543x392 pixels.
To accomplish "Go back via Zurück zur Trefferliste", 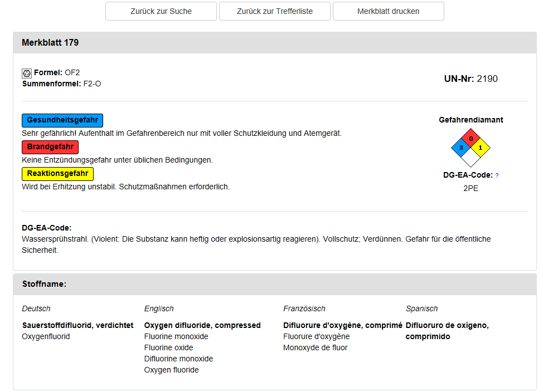I will click(x=275, y=11).
